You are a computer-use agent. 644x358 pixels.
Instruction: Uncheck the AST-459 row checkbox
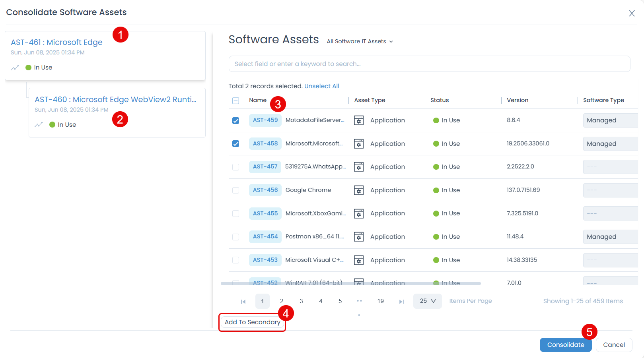(x=235, y=120)
